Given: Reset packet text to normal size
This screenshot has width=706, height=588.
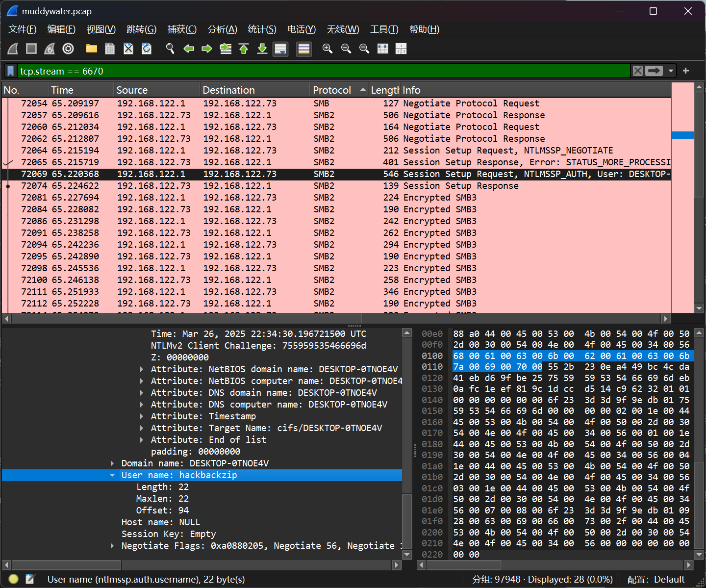Looking at the screenshot, I should tap(364, 49).
